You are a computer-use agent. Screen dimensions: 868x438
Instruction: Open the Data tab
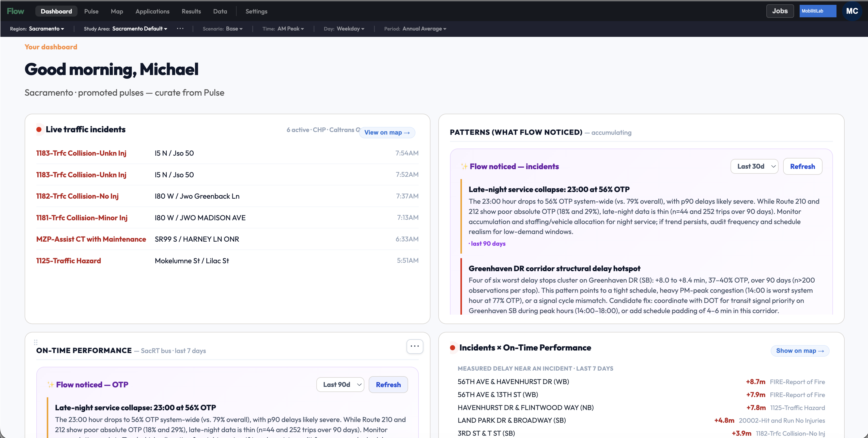click(x=220, y=11)
